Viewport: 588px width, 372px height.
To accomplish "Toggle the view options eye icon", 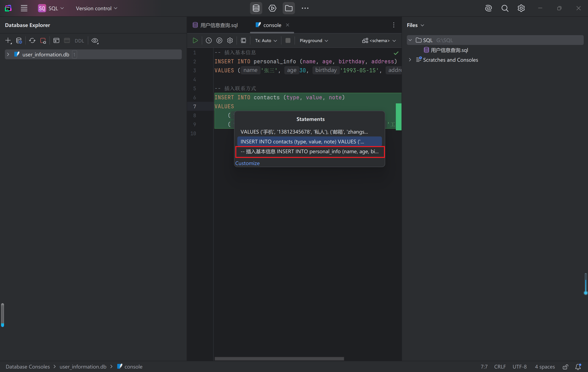I will pyautogui.click(x=95, y=40).
